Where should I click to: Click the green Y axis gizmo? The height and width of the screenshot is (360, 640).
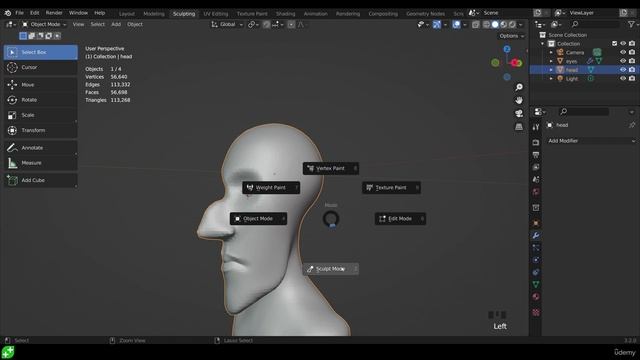click(x=496, y=63)
